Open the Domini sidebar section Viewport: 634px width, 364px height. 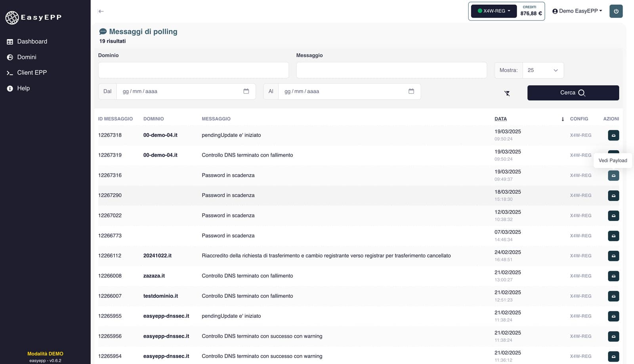pos(27,57)
